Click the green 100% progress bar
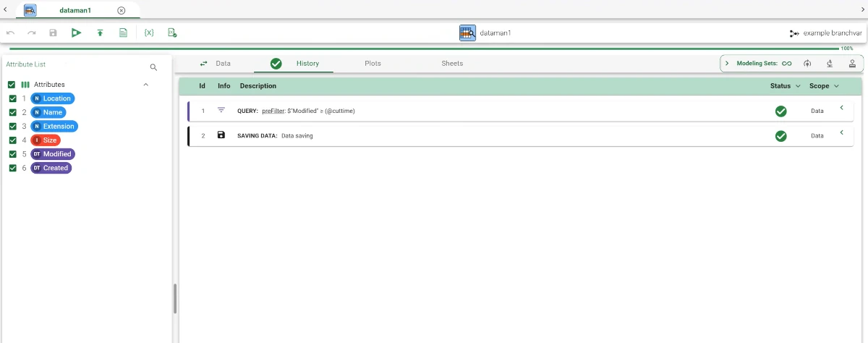The image size is (868, 343). click(x=425, y=48)
